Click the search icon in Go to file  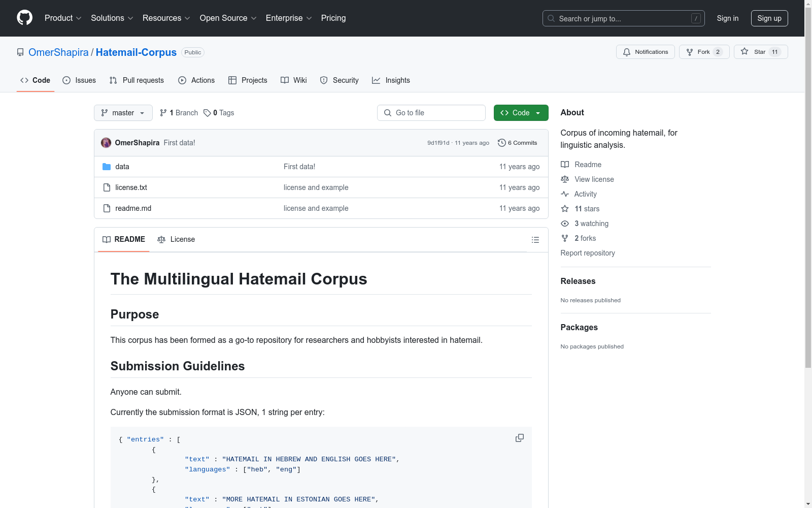388,113
